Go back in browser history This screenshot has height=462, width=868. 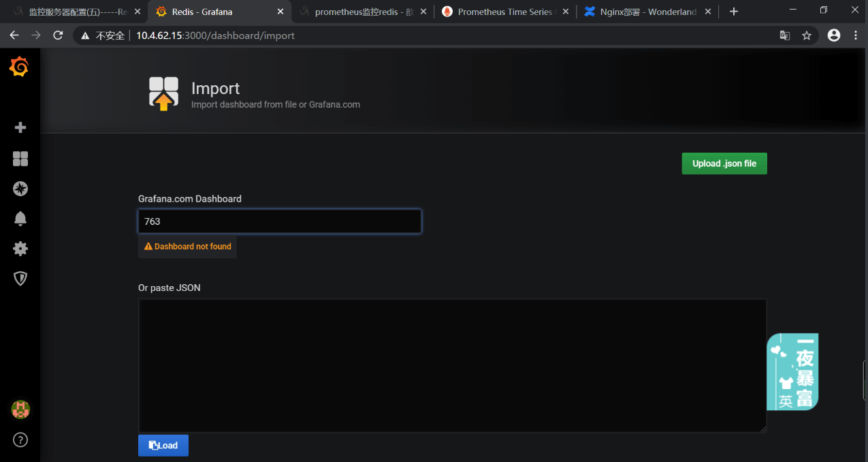(14, 35)
